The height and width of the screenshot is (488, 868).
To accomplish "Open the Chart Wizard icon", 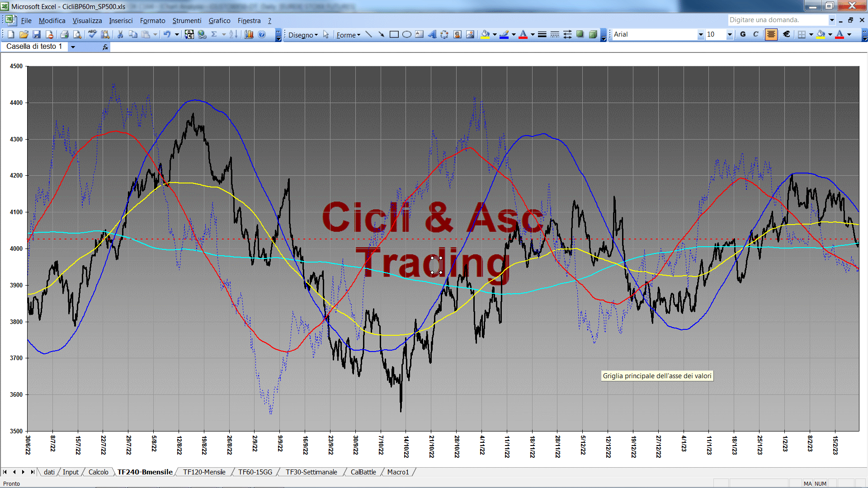I will [x=249, y=34].
